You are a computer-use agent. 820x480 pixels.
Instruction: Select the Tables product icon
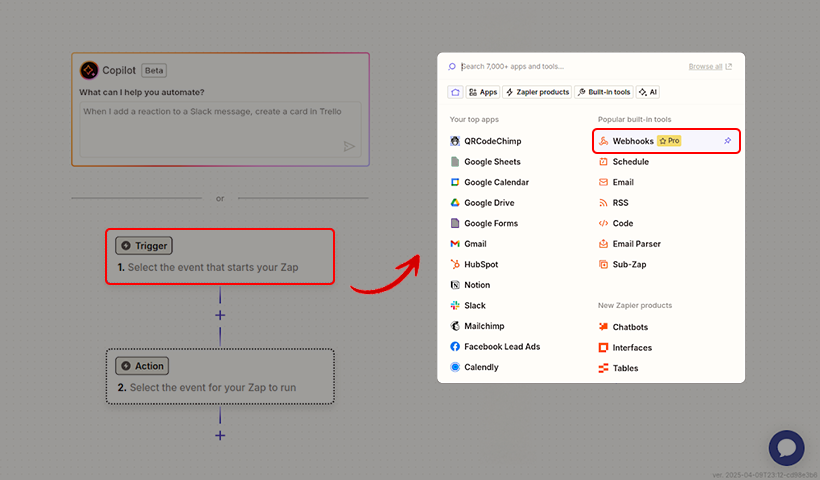pyautogui.click(x=603, y=368)
